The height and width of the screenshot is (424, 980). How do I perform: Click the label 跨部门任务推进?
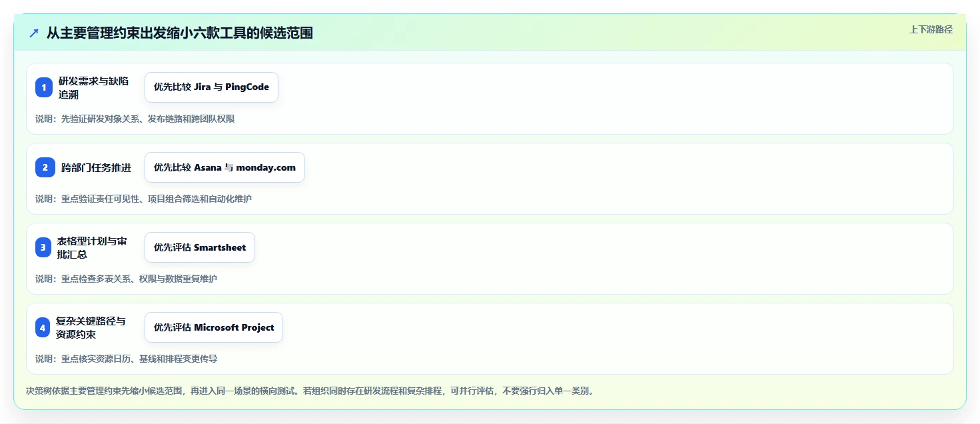96,167
